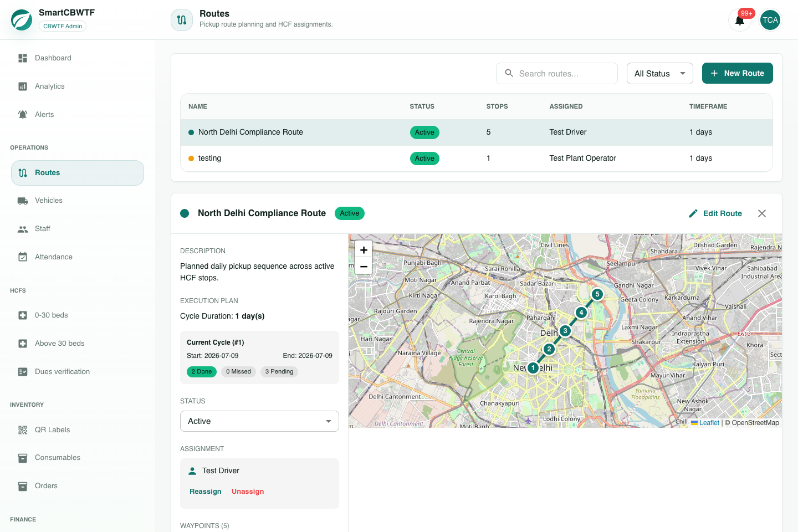Click the 3 Pending chip
798x532 pixels.
279,372
